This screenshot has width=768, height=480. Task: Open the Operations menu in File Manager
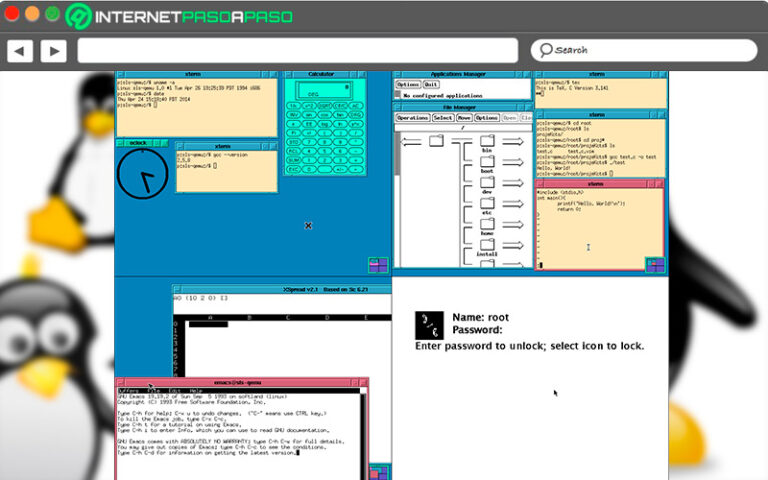tap(412, 118)
